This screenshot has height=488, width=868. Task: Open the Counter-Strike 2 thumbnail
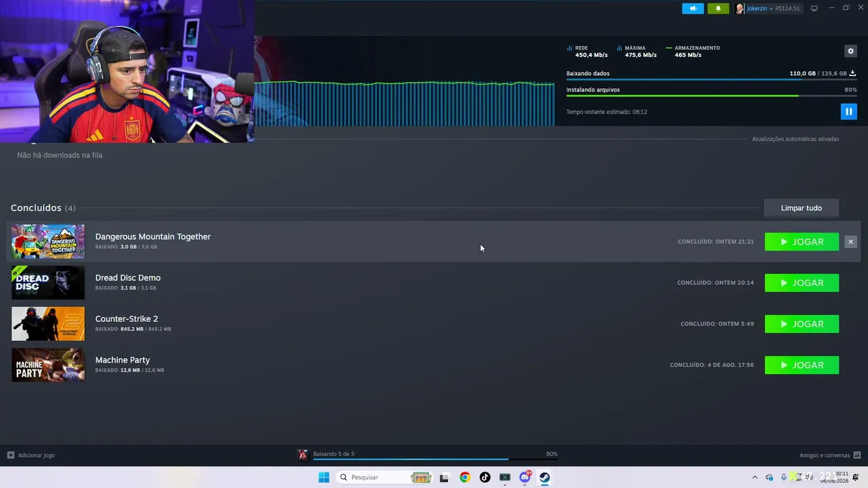pos(48,324)
